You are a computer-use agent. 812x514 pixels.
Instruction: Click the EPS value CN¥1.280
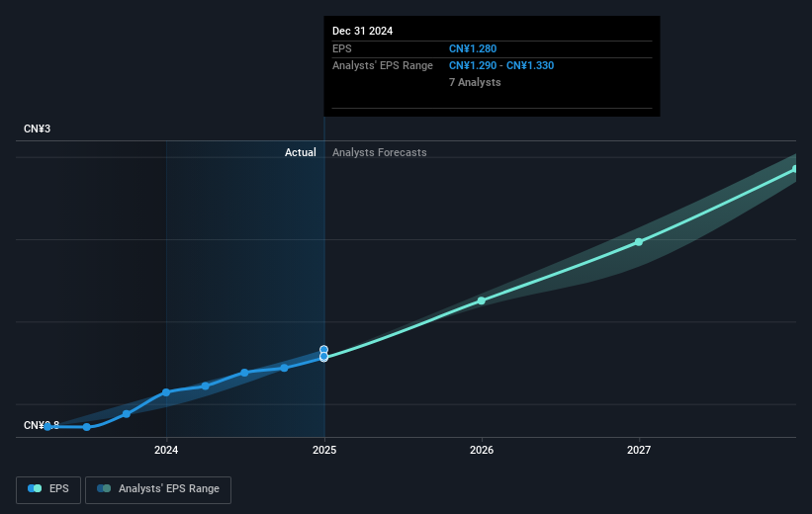point(473,48)
